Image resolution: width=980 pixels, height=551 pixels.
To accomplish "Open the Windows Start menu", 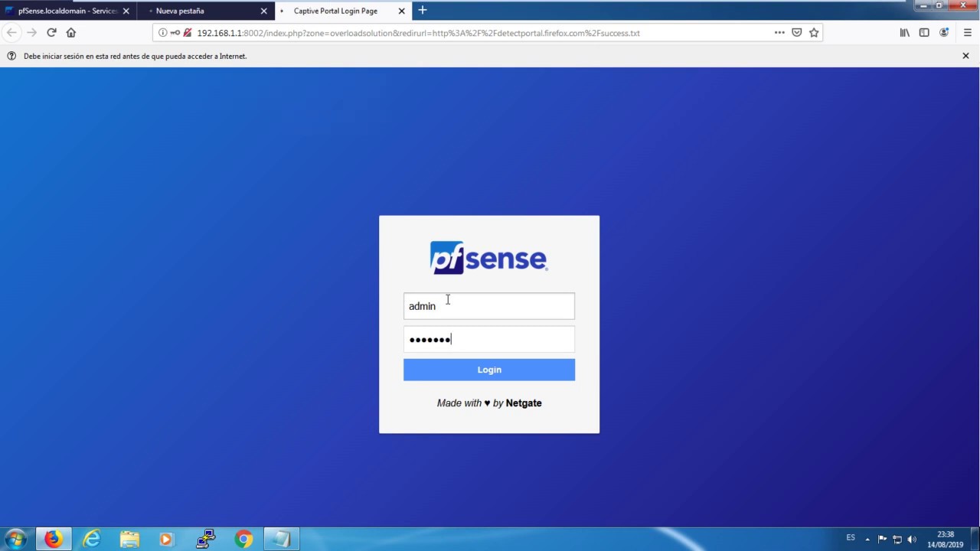I will point(15,539).
